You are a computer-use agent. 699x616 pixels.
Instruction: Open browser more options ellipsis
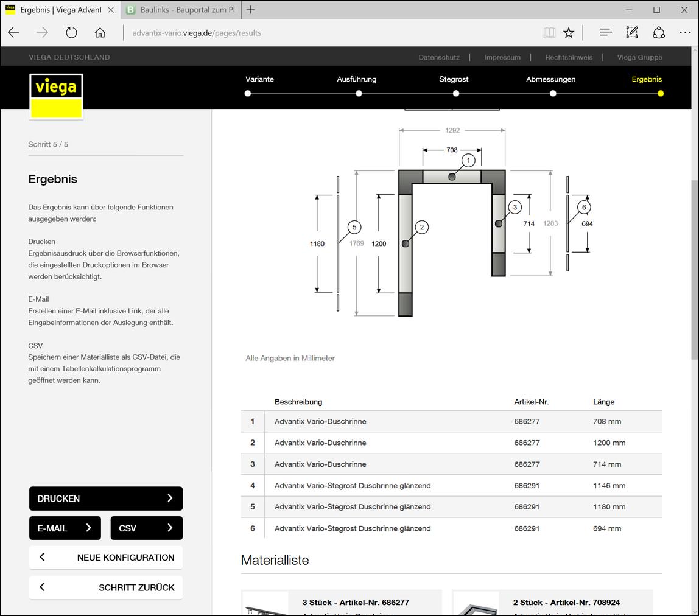click(x=685, y=32)
